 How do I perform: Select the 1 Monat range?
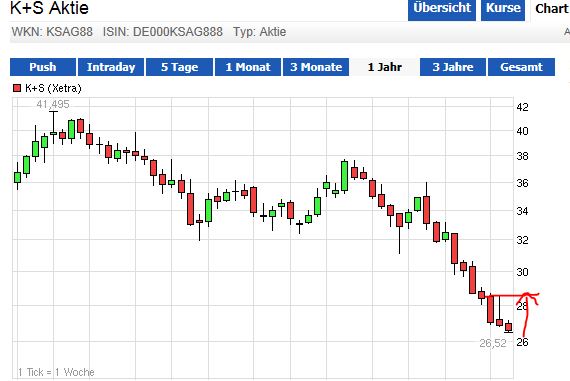coord(248,67)
